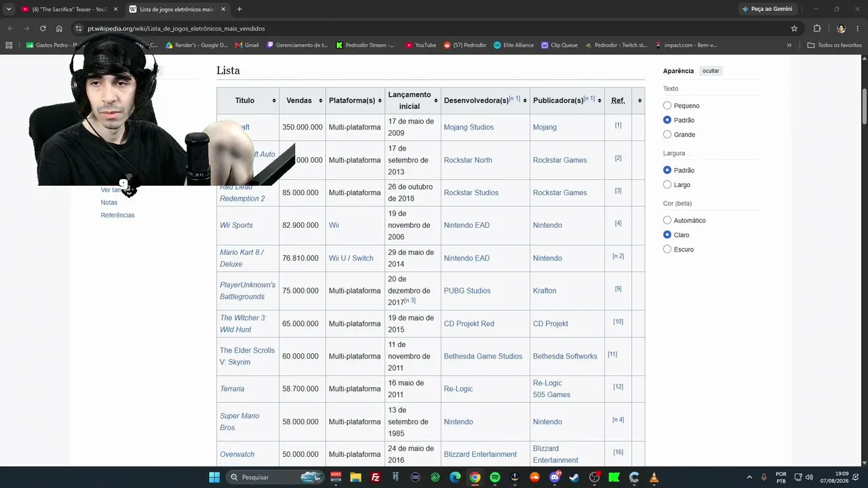The width and height of the screenshot is (868, 488).
Task: Sort table by Publicadora(s) column
Action: click(599, 101)
